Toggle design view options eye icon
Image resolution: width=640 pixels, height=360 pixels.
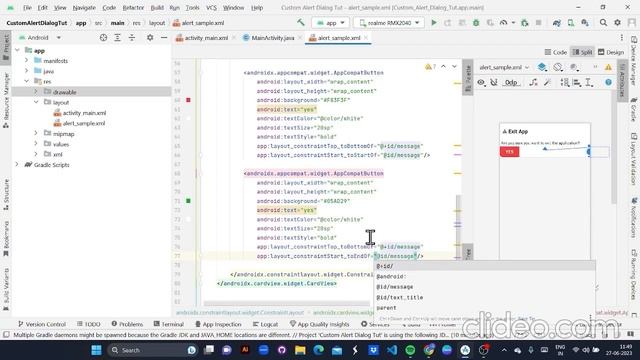481,82
